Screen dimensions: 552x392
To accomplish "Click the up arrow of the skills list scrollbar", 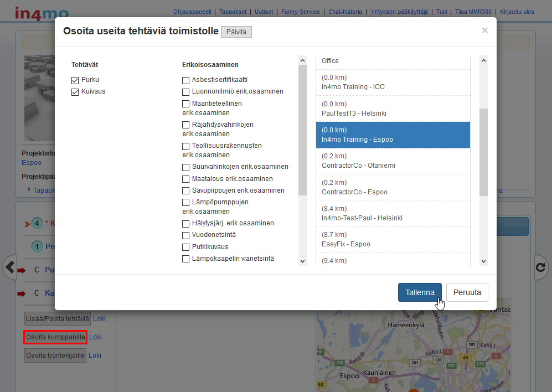I will click(302, 60).
